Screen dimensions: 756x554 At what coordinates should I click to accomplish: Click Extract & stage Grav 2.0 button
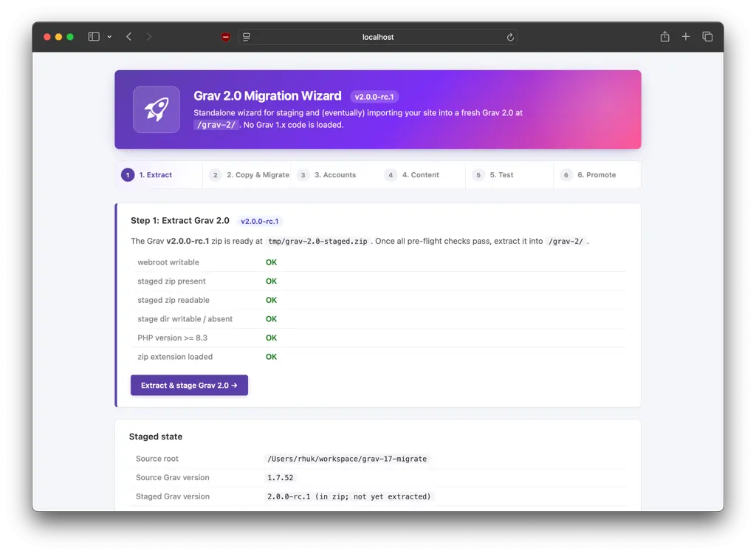[189, 385]
